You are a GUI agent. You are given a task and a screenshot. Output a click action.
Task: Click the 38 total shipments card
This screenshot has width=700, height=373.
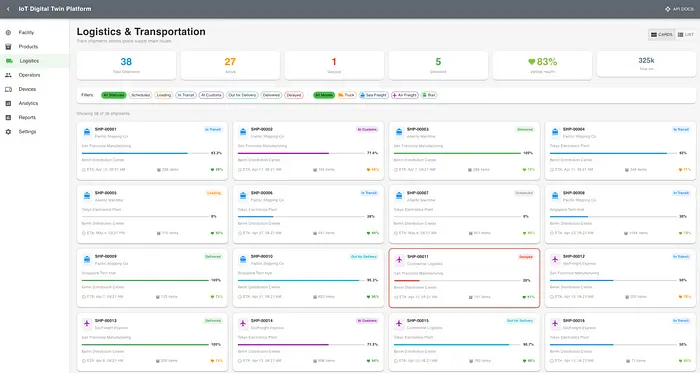pos(126,66)
